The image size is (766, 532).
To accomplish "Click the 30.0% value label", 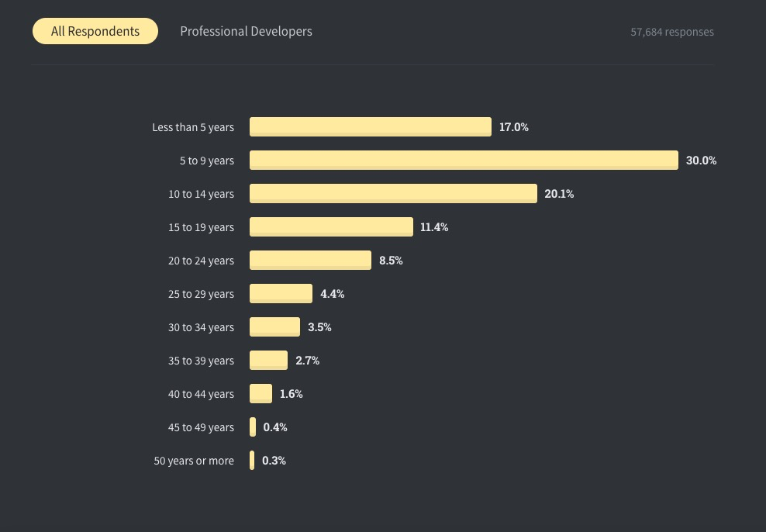I will coord(701,161).
